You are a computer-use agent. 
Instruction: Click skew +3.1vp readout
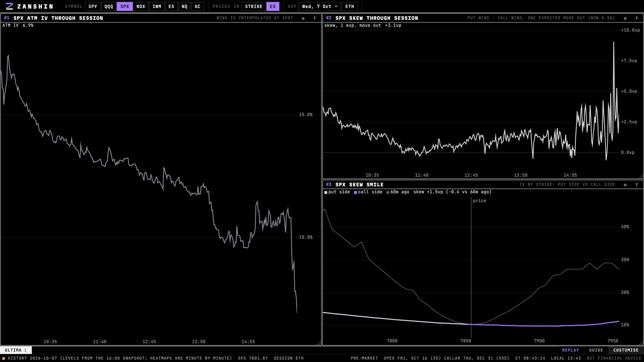click(363, 25)
